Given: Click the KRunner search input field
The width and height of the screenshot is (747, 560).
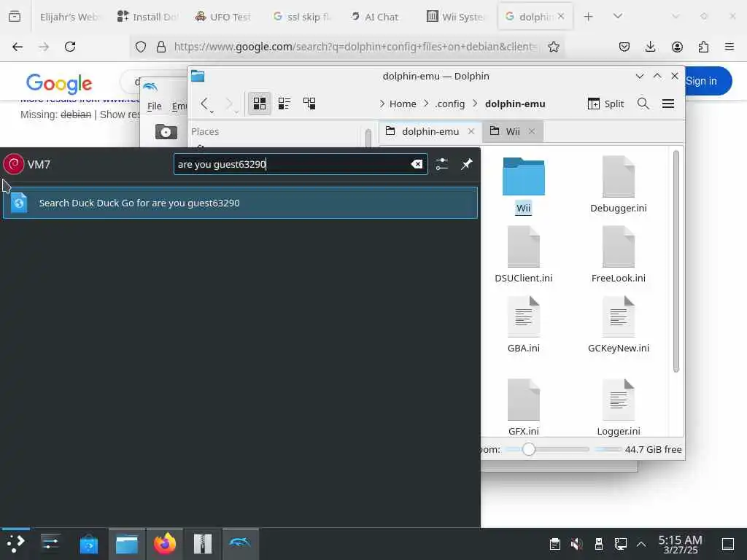Looking at the screenshot, I should [x=300, y=164].
